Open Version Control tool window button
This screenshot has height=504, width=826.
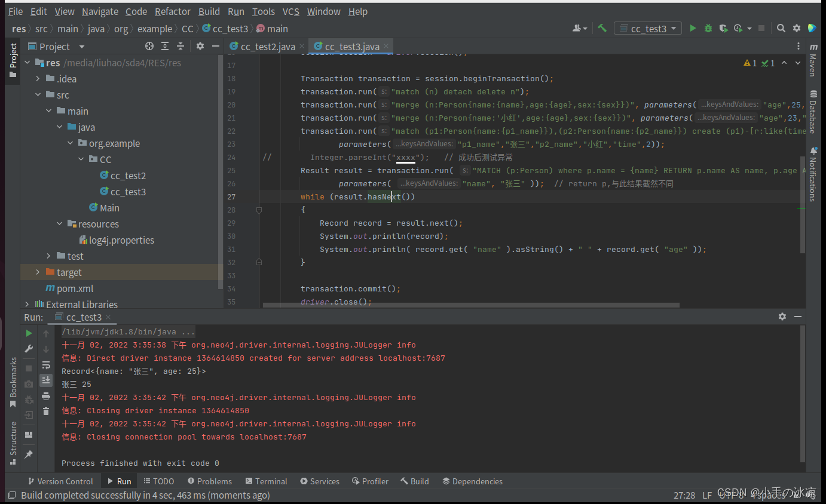pos(60,481)
